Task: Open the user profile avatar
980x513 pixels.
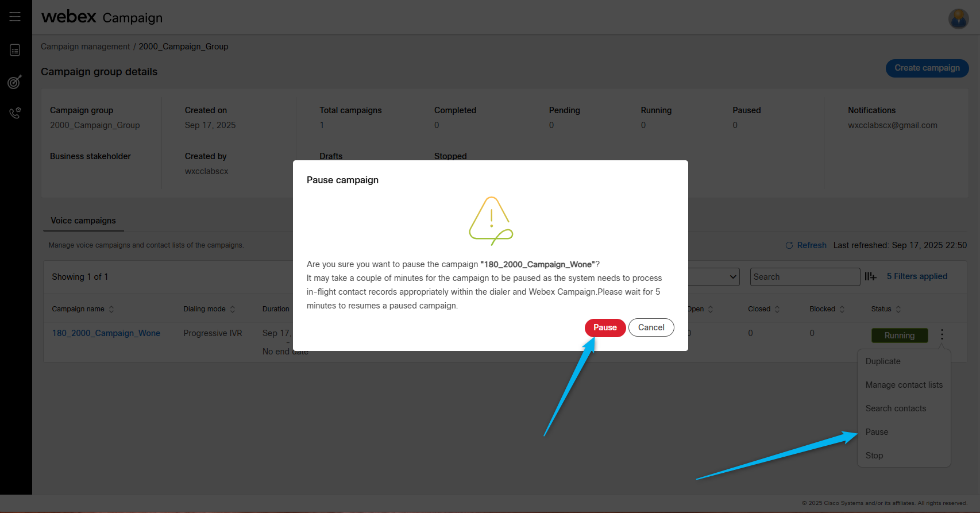Action: (x=958, y=18)
